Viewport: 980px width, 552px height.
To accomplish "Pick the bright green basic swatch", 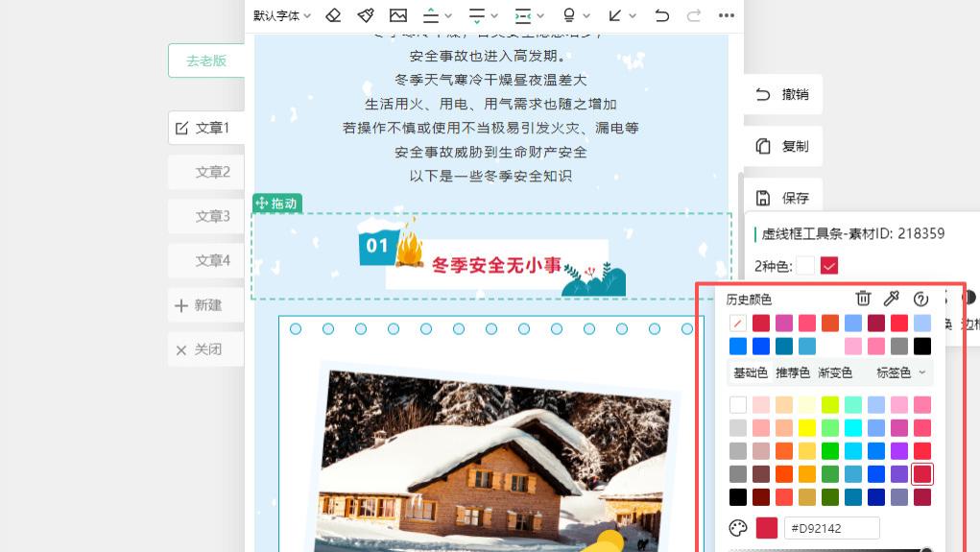I will coord(830,451).
